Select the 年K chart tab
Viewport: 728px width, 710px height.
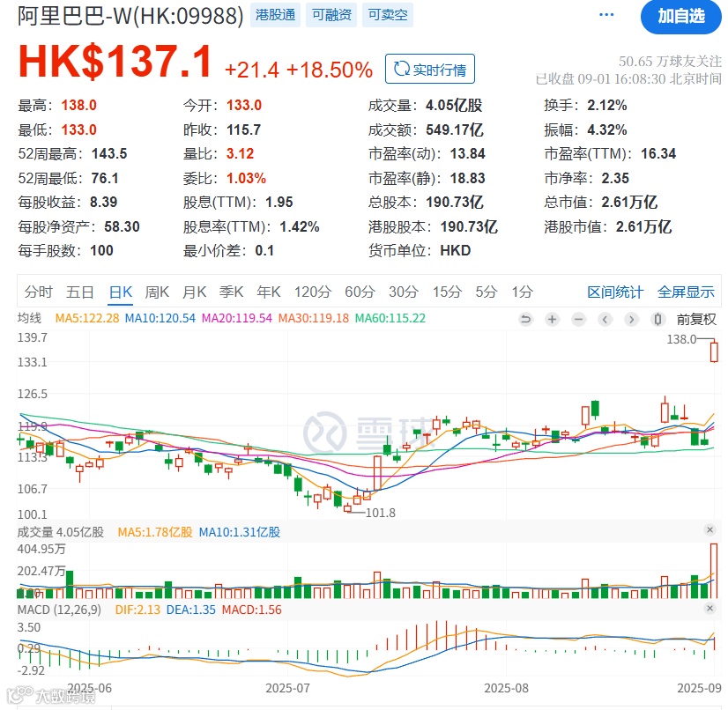click(268, 292)
